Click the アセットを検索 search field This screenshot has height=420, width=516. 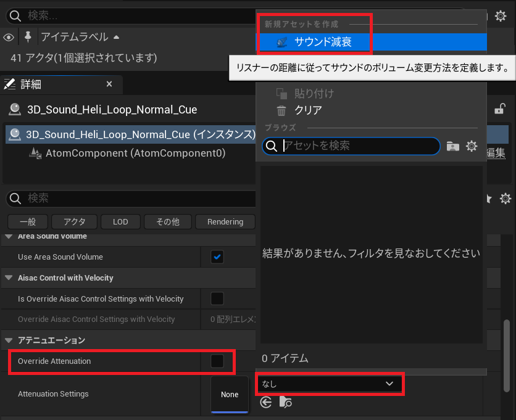(x=351, y=146)
